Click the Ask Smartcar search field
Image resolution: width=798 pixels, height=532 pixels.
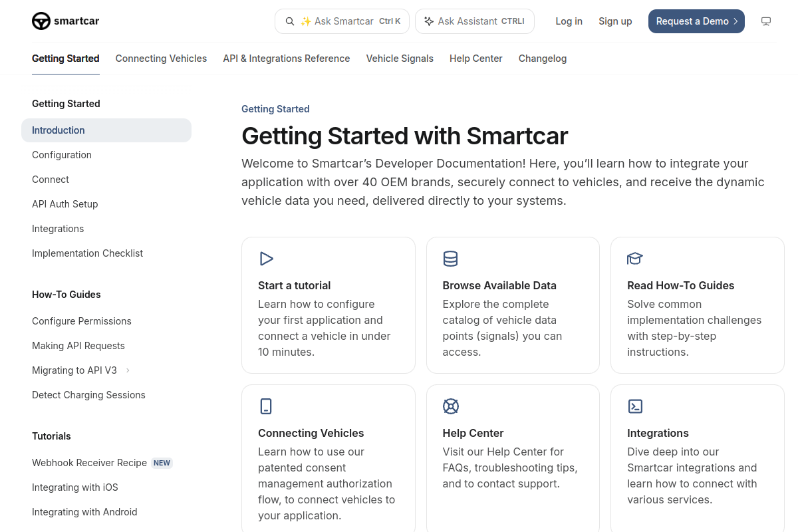342,21
